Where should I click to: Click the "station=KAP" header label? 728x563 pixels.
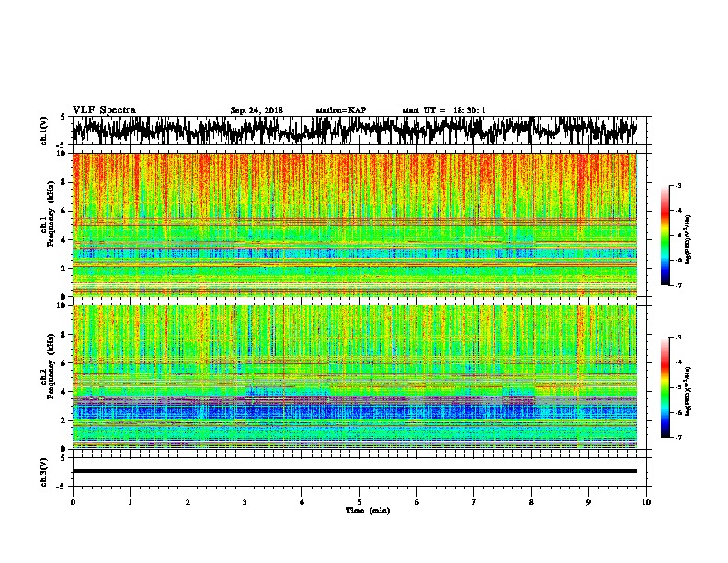point(341,110)
